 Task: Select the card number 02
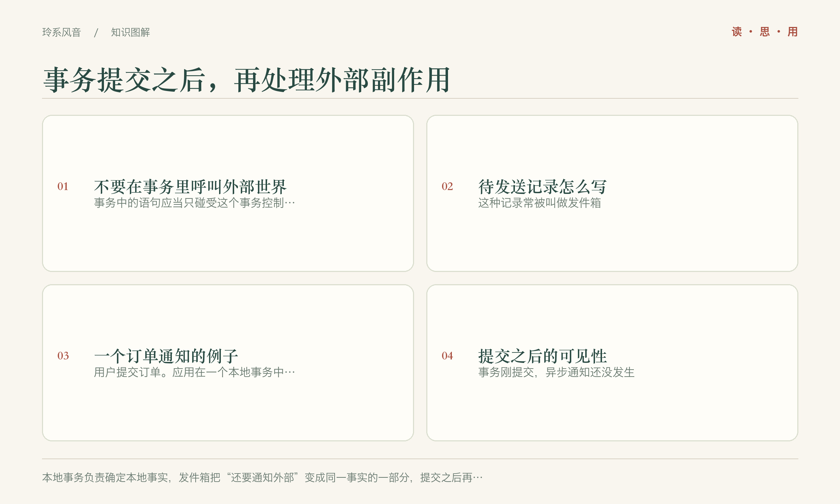tap(447, 186)
